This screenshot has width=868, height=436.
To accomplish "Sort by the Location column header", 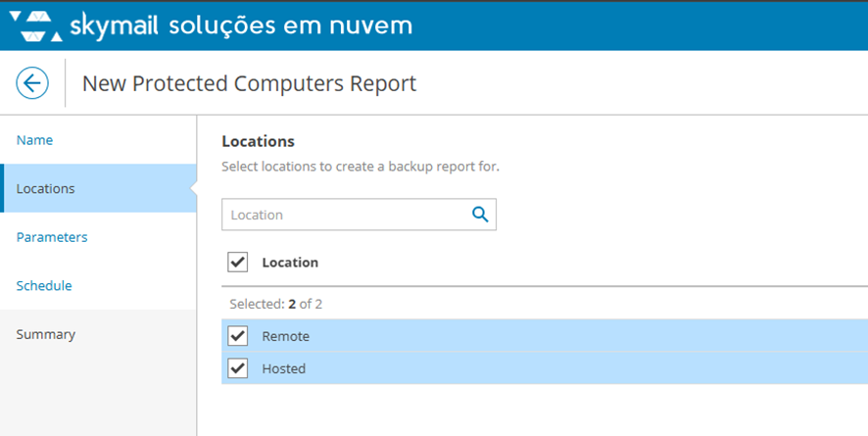I will (x=290, y=263).
